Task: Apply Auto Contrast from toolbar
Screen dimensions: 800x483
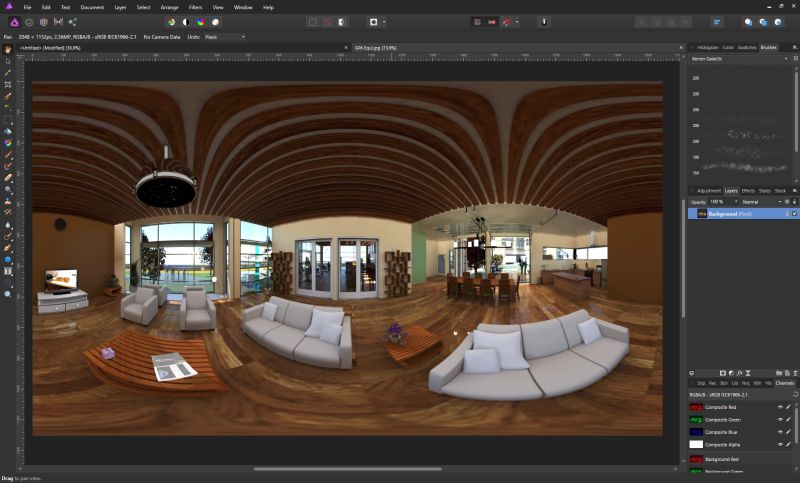Action: [x=186, y=22]
